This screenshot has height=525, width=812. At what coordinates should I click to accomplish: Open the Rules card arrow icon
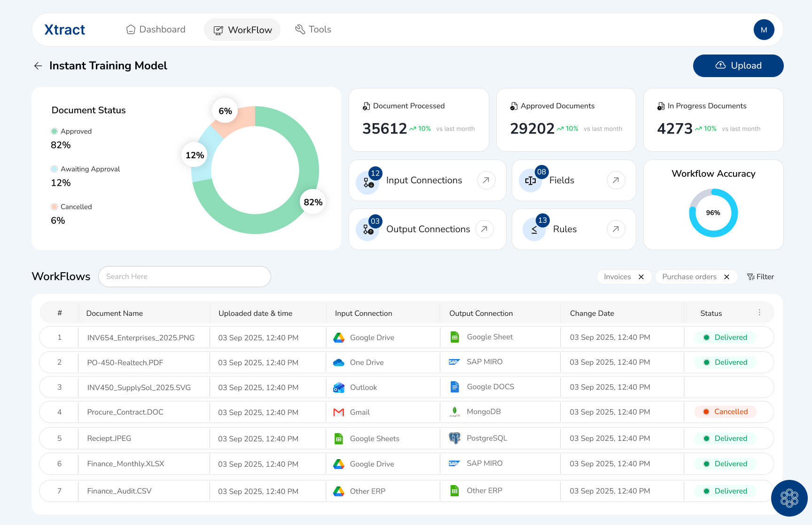[616, 229]
